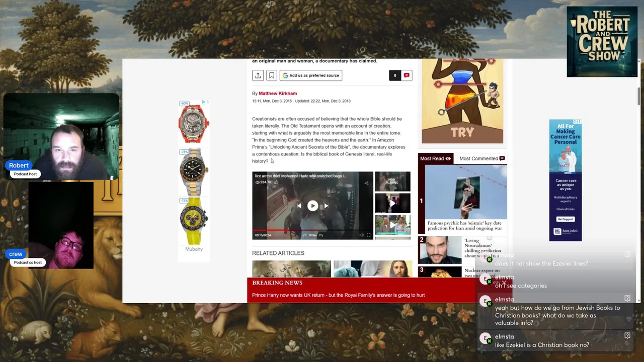
Task: Click the first related article thumbnail
Action: pyautogui.click(x=291, y=269)
